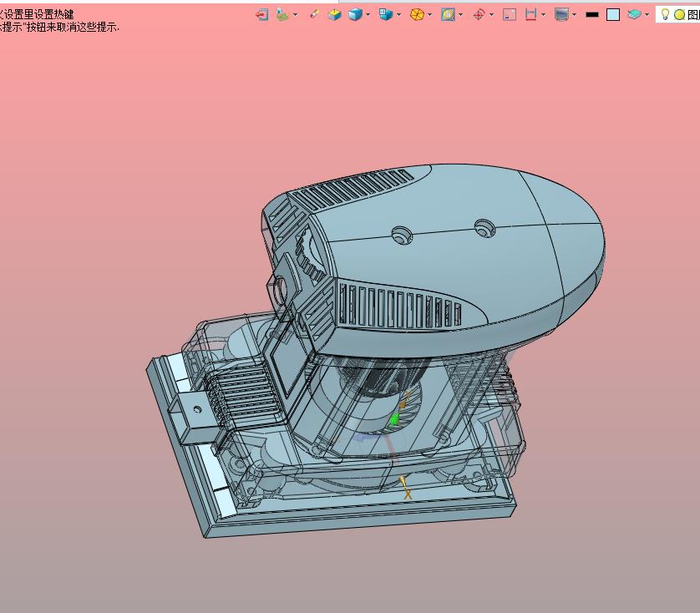Click the green origin point of the triad

coord(393,420)
